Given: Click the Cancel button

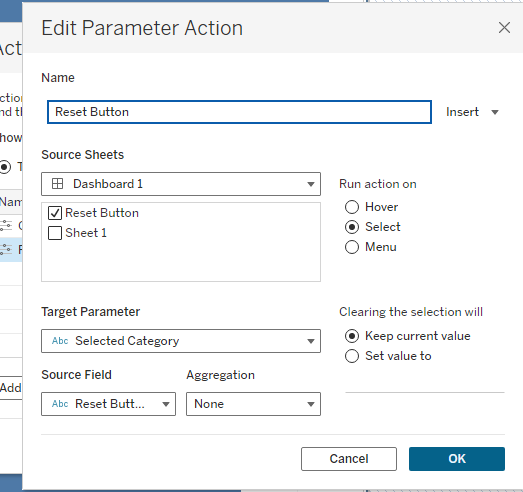Looking at the screenshot, I should pyautogui.click(x=349, y=459).
